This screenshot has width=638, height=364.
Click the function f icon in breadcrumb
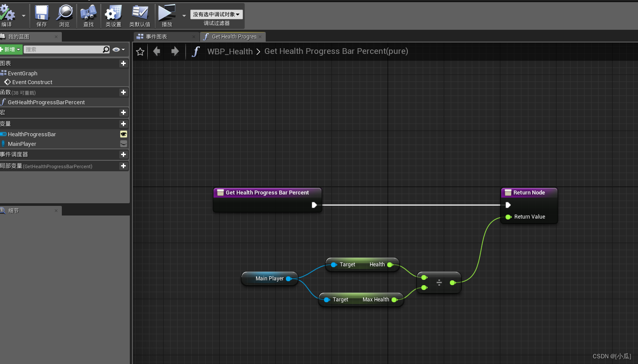pyautogui.click(x=196, y=52)
